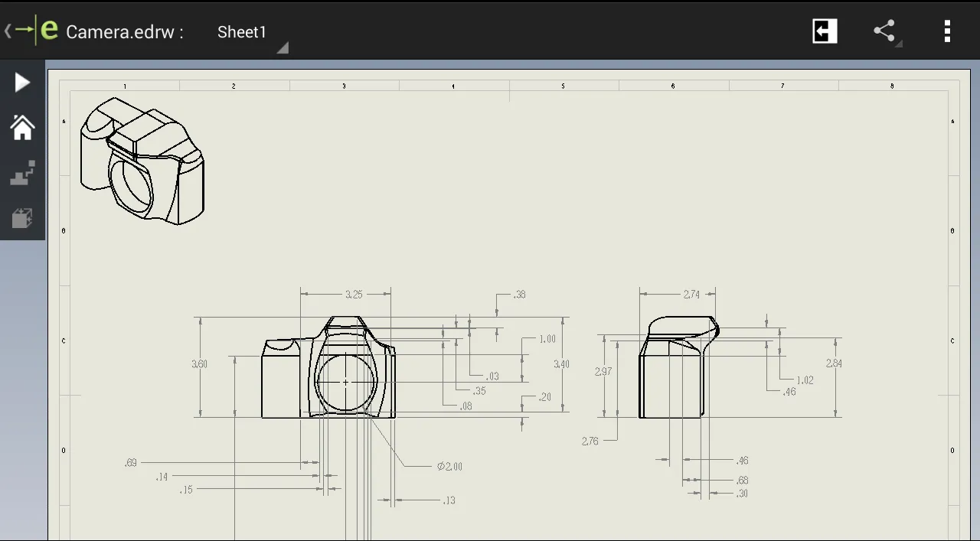Open the components hierarchy icon in the sidebar

(22, 172)
